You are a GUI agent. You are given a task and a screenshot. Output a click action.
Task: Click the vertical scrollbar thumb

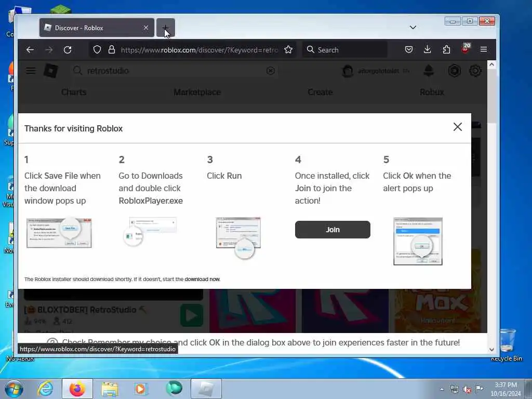pyautogui.click(x=491, y=97)
